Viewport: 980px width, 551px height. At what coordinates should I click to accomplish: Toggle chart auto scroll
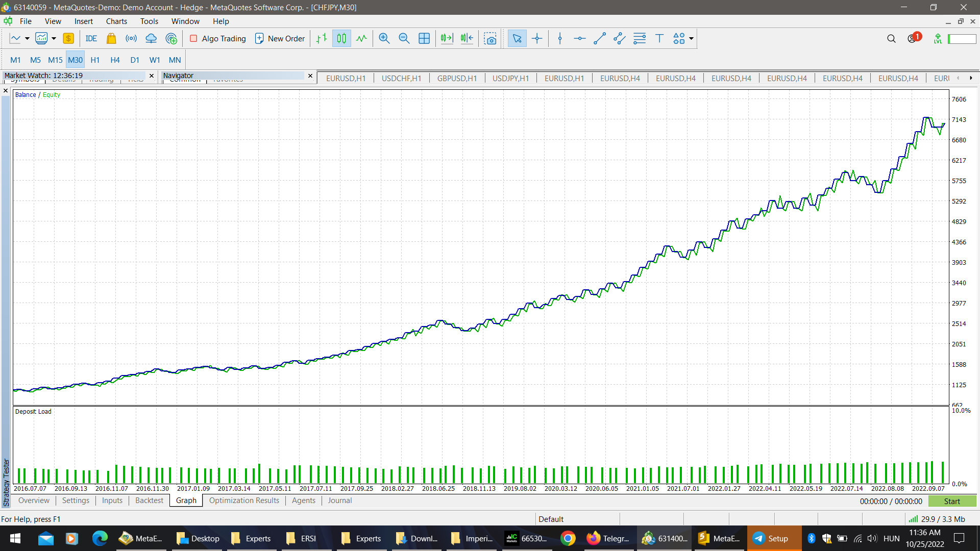pyautogui.click(x=447, y=38)
